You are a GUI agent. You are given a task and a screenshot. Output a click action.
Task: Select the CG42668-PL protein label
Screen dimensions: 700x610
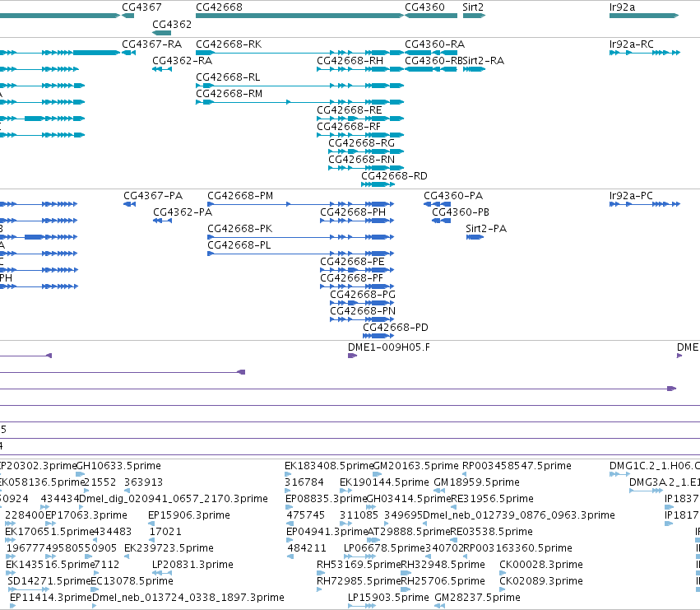click(239, 245)
